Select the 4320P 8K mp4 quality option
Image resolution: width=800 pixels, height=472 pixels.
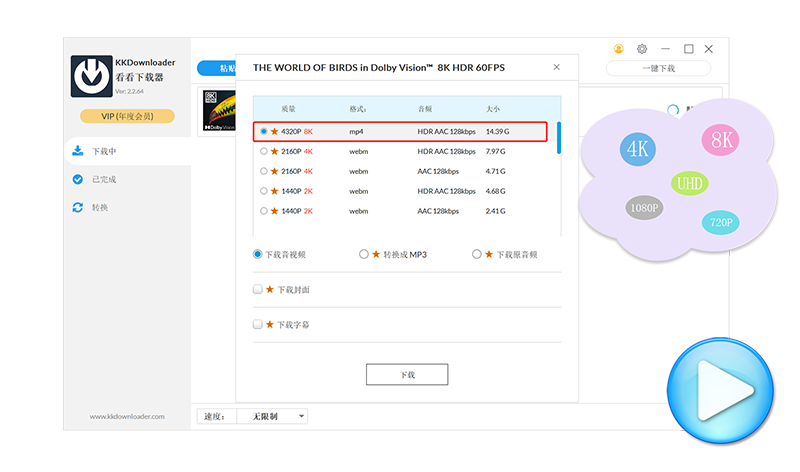pyautogui.click(x=264, y=131)
